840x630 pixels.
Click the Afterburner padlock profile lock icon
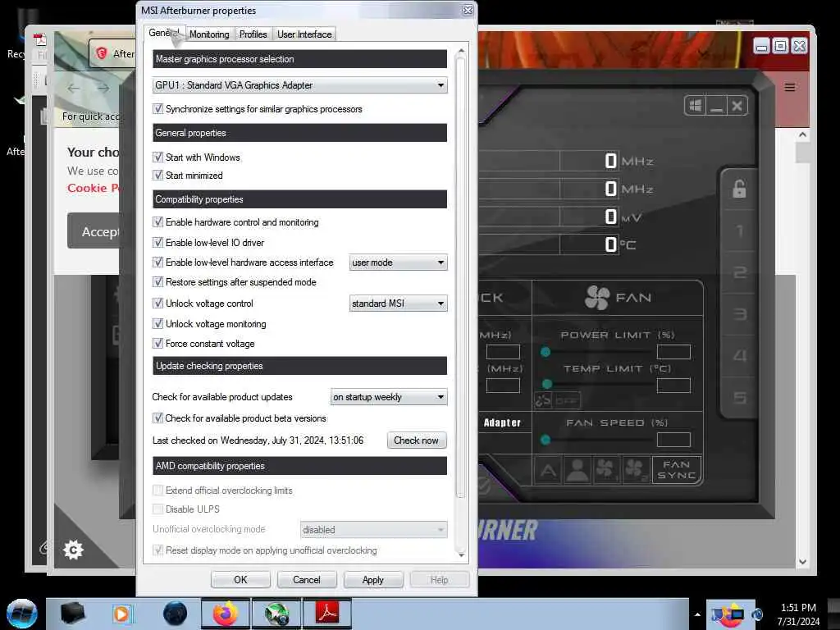click(x=739, y=189)
